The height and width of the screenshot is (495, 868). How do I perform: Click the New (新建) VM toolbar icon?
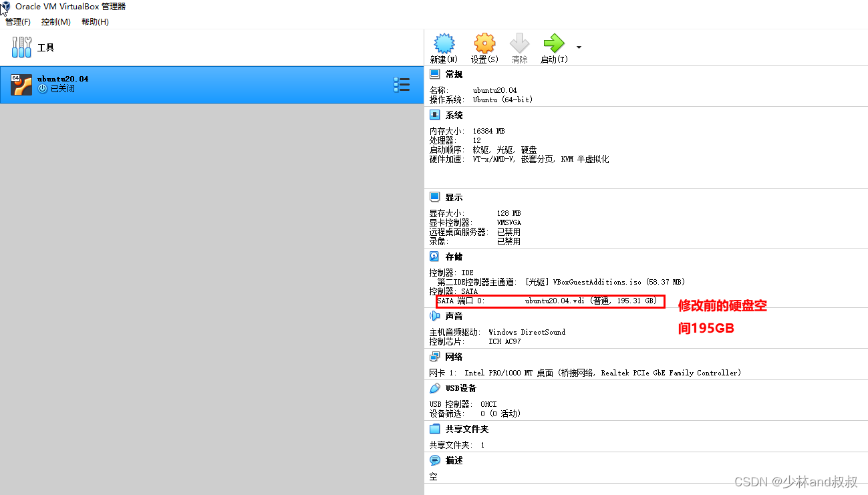tap(444, 44)
